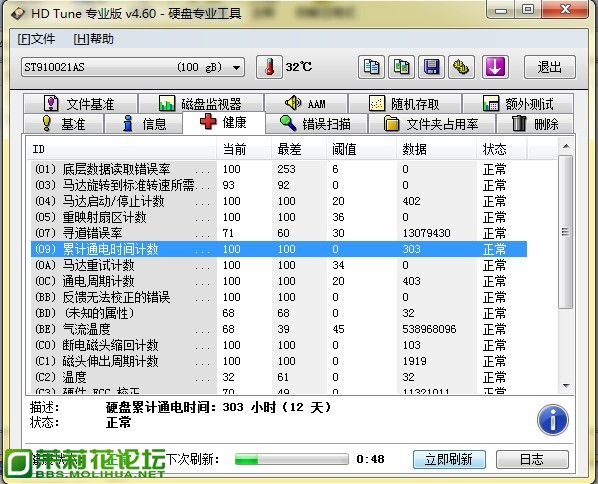The image size is (598, 484).
Task: Click the list scrollbar up arrow
Action: point(566,146)
